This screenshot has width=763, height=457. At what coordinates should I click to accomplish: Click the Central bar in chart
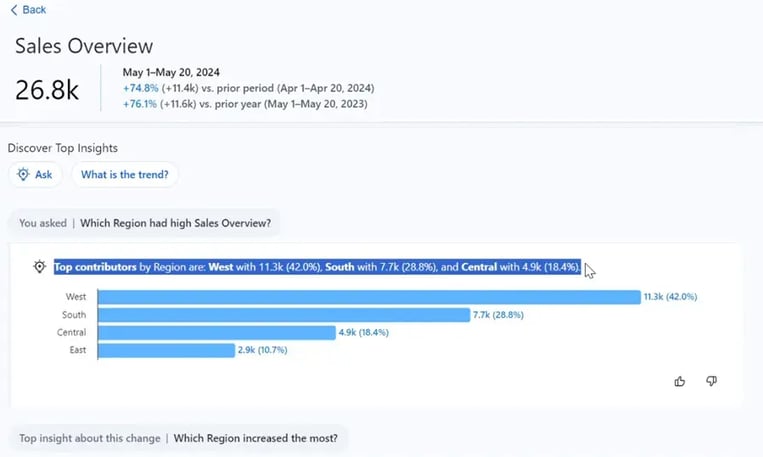click(216, 333)
